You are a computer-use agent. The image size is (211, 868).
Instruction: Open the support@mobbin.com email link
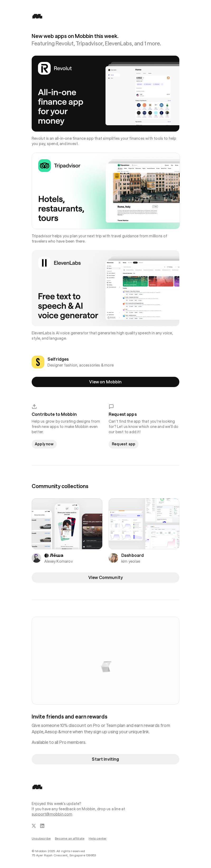click(x=52, y=814)
